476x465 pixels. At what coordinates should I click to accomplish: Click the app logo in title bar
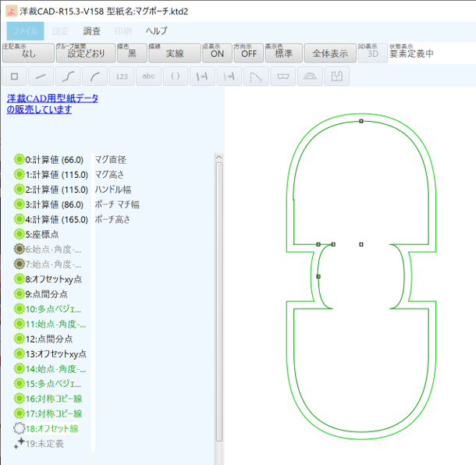12,12
